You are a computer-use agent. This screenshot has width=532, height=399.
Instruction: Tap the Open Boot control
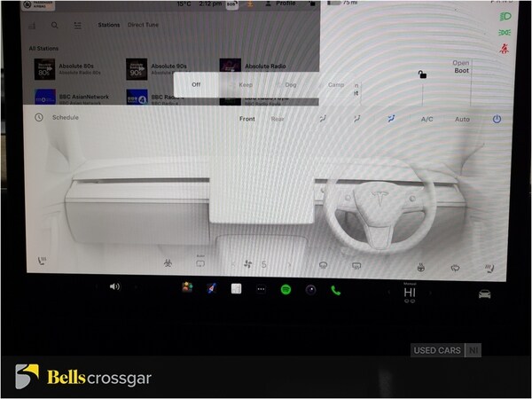coord(461,66)
